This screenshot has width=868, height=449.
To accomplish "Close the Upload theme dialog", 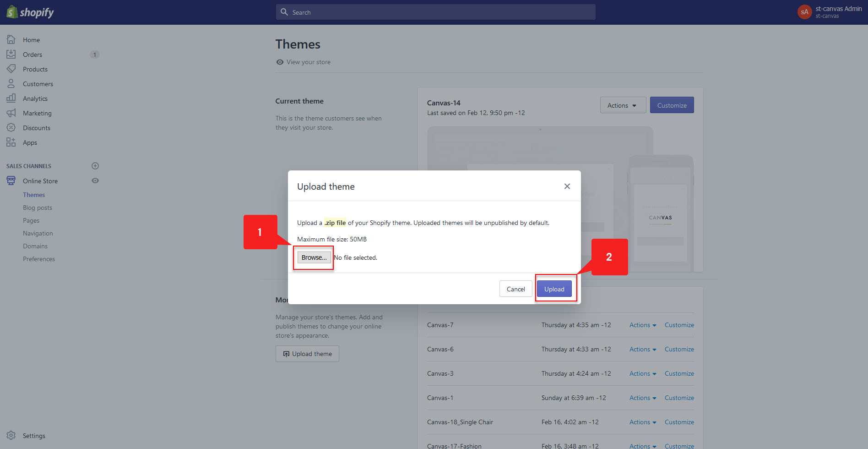I will [x=567, y=186].
